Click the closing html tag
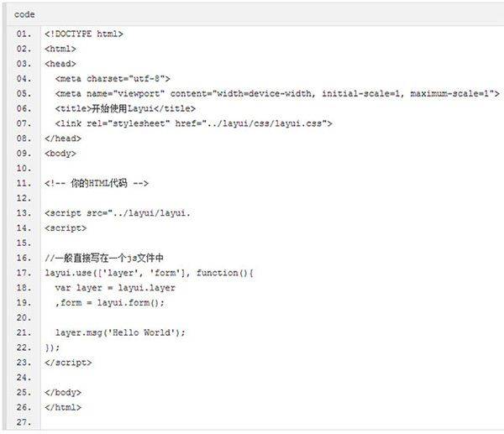This screenshot has width=504, height=434. [63, 407]
